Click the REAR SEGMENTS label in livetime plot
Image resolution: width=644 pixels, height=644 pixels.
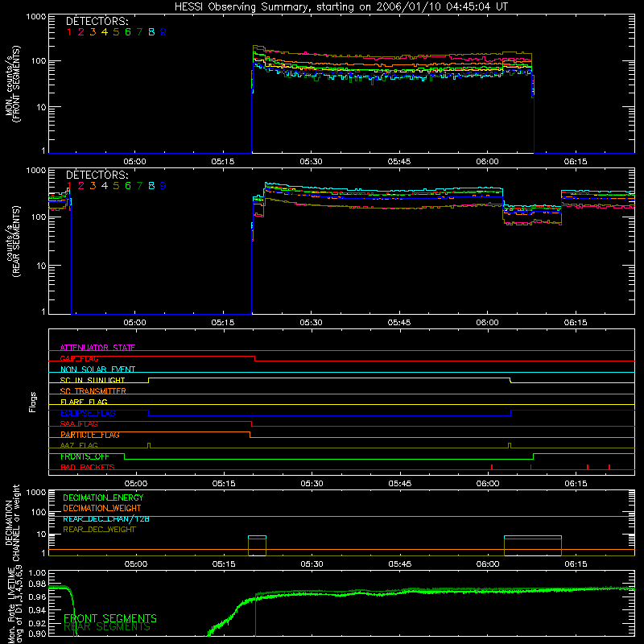click(107, 627)
